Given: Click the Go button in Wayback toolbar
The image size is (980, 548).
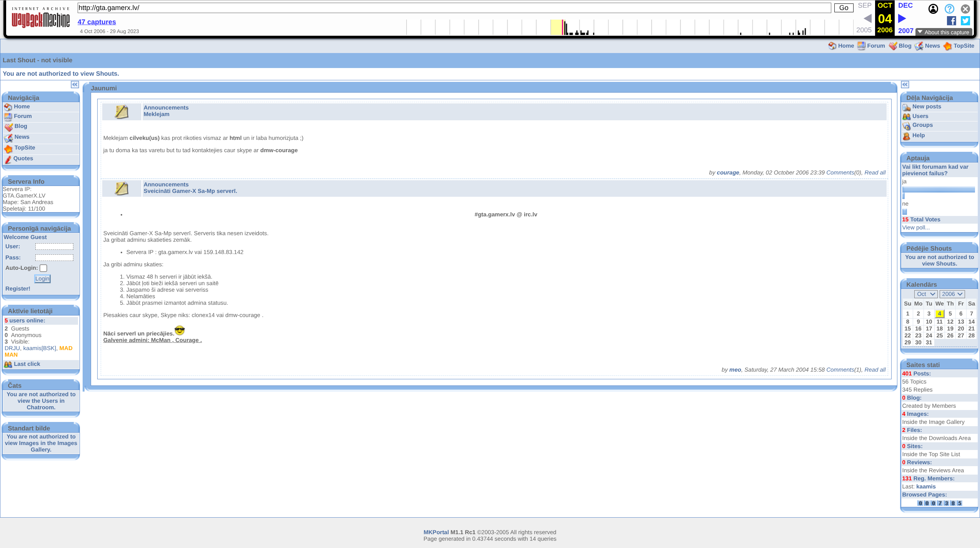Looking at the screenshot, I should click(x=844, y=8).
